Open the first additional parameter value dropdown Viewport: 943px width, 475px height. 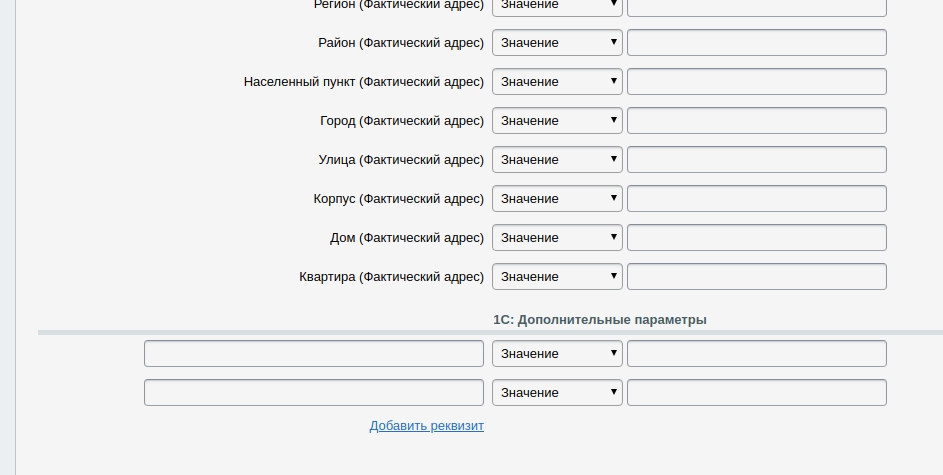pos(557,354)
